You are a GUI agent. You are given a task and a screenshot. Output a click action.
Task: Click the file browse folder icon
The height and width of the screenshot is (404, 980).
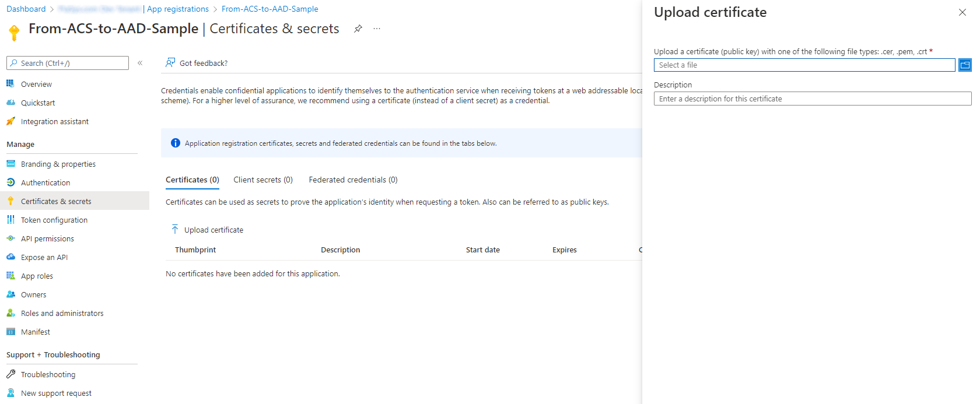(x=965, y=65)
